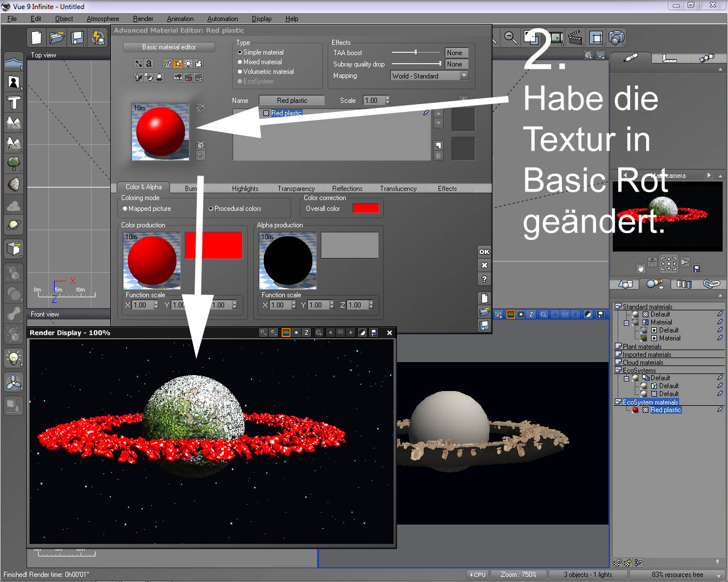Confirm the material with the OK button
The height and width of the screenshot is (582, 728).
(x=484, y=252)
